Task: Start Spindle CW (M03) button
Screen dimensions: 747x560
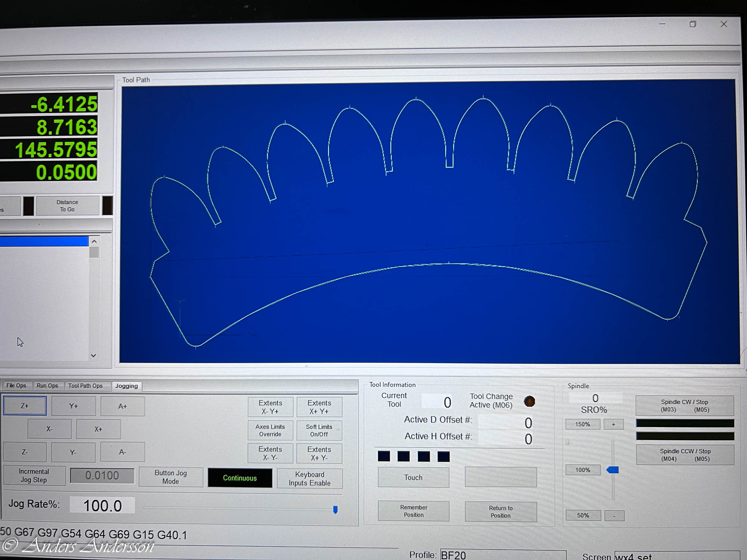Action: [684, 406]
